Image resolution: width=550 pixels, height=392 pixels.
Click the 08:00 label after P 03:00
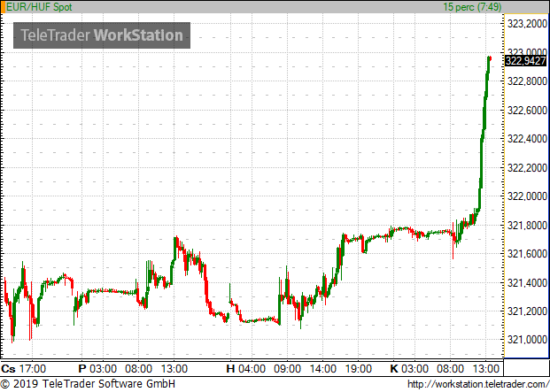(x=138, y=368)
